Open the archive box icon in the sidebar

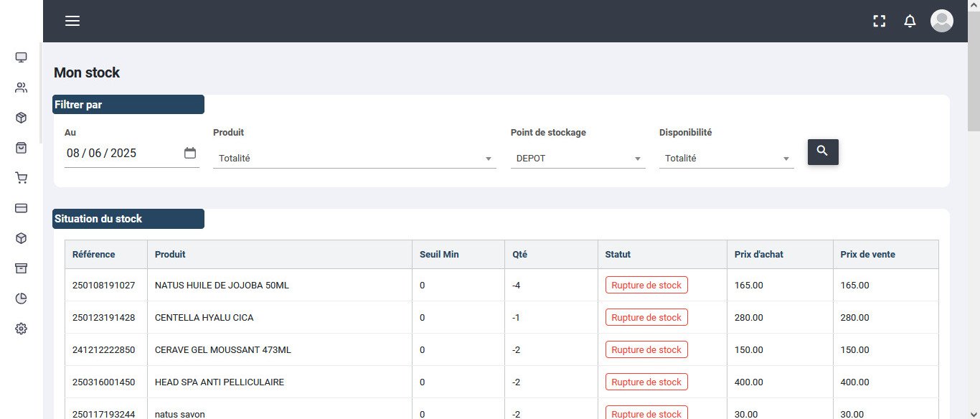pos(22,268)
